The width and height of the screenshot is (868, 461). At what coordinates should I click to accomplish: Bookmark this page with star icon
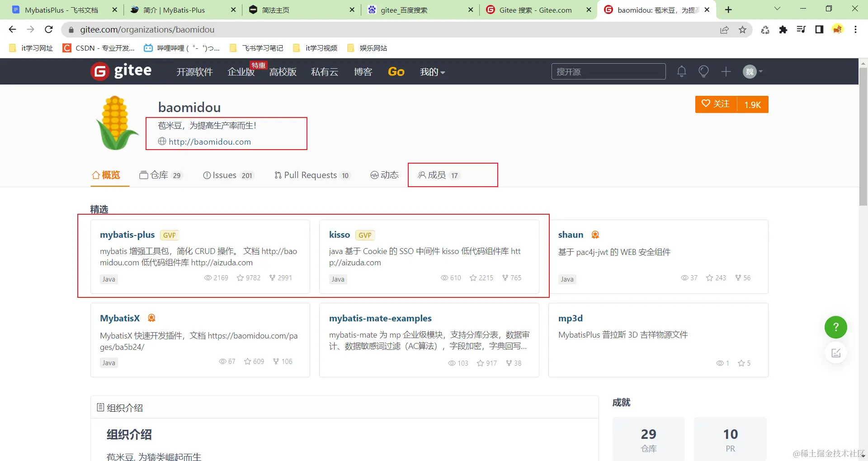pyautogui.click(x=742, y=30)
